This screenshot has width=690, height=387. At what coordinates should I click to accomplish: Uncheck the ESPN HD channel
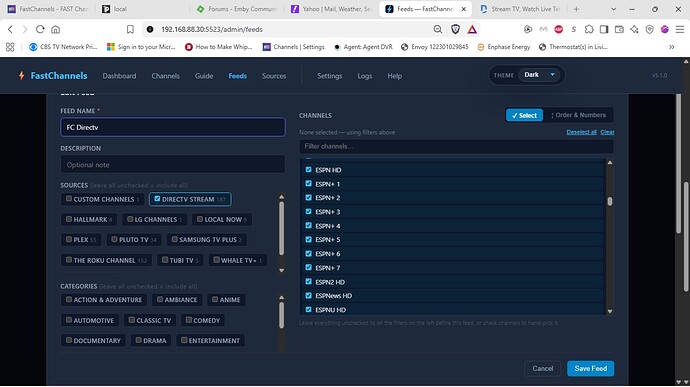(x=308, y=170)
